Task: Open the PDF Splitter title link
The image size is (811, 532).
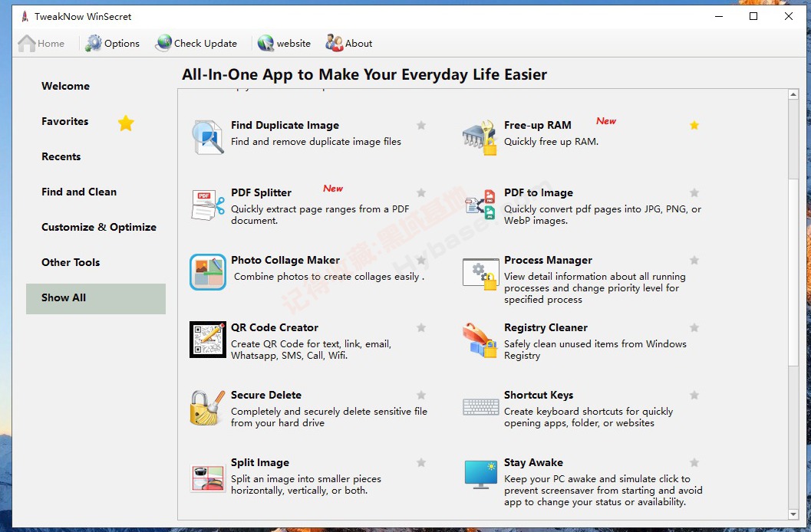Action: [261, 192]
